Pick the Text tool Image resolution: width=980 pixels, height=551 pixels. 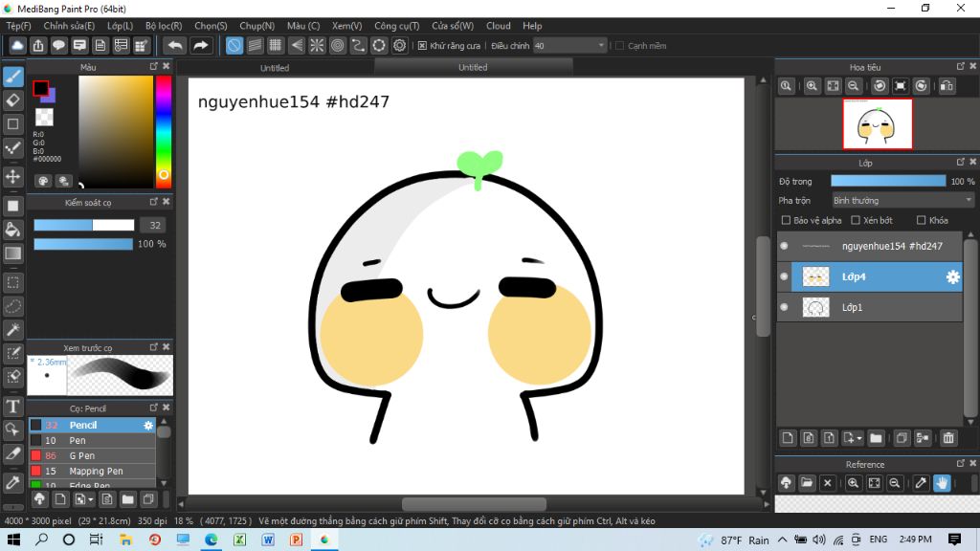coord(13,407)
